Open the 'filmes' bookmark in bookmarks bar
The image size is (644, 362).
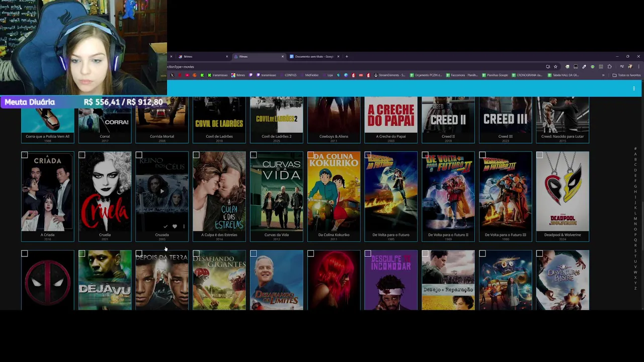click(237, 75)
